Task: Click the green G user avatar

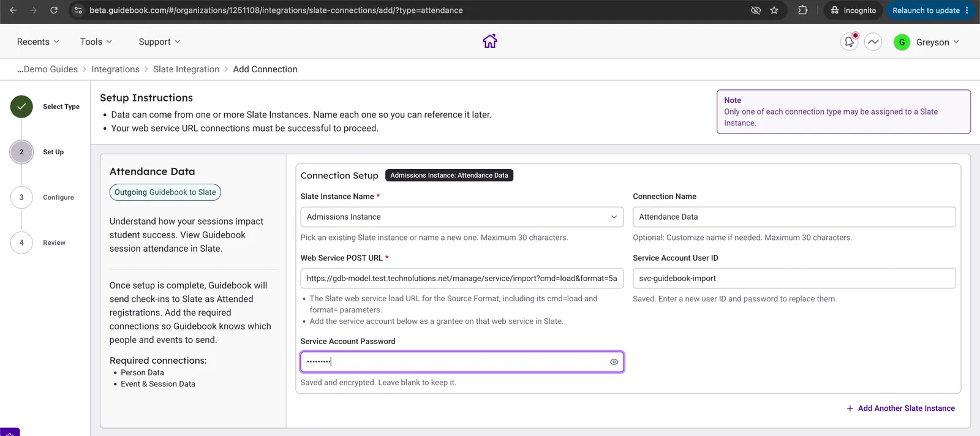Action: click(x=902, y=42)
